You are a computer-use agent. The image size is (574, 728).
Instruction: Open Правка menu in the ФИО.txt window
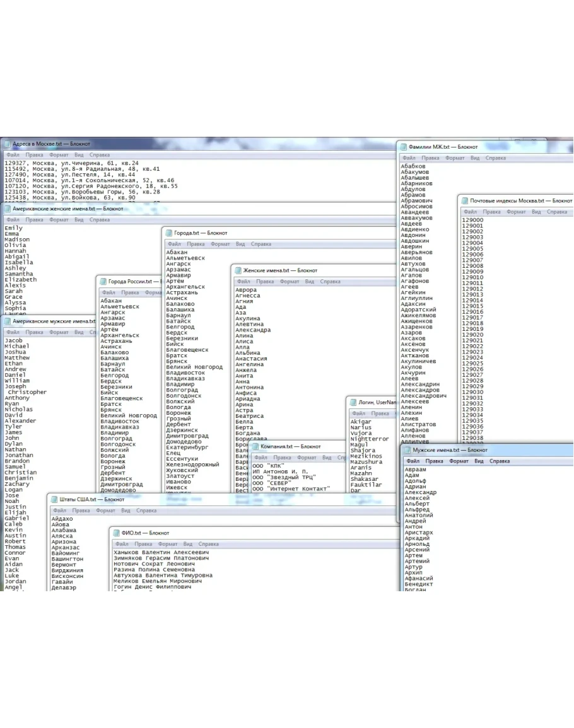coord(143,544)
